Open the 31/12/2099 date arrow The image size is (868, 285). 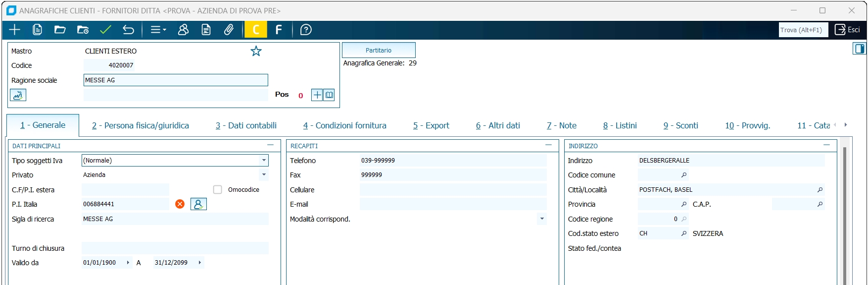(x=199, y=263)
